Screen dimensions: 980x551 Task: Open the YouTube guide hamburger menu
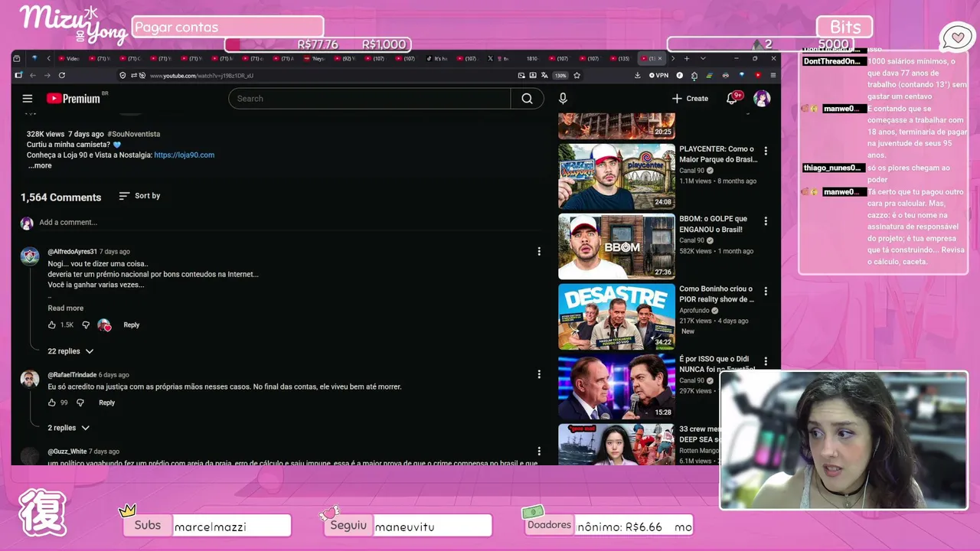(28, 99)
